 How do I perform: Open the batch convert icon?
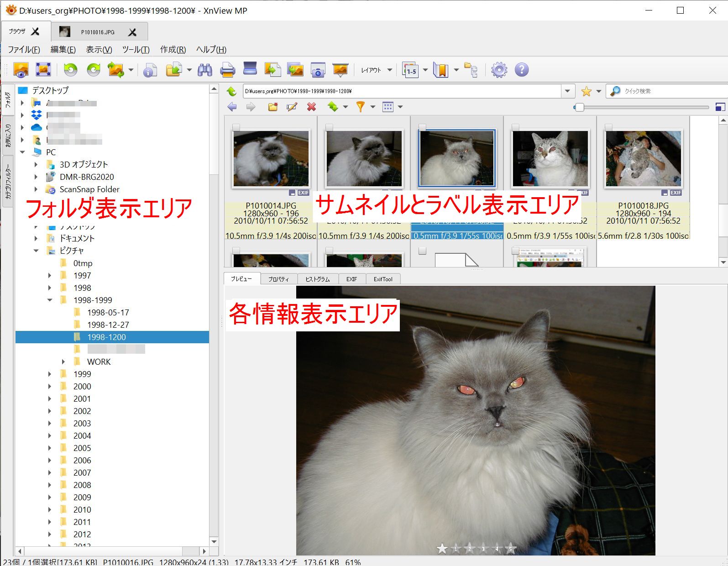(x=295, y=70)
